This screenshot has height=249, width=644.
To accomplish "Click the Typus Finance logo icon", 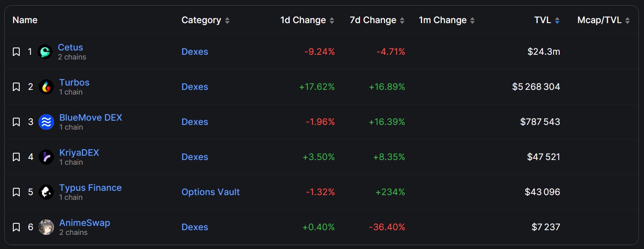I will click(46, 192).
